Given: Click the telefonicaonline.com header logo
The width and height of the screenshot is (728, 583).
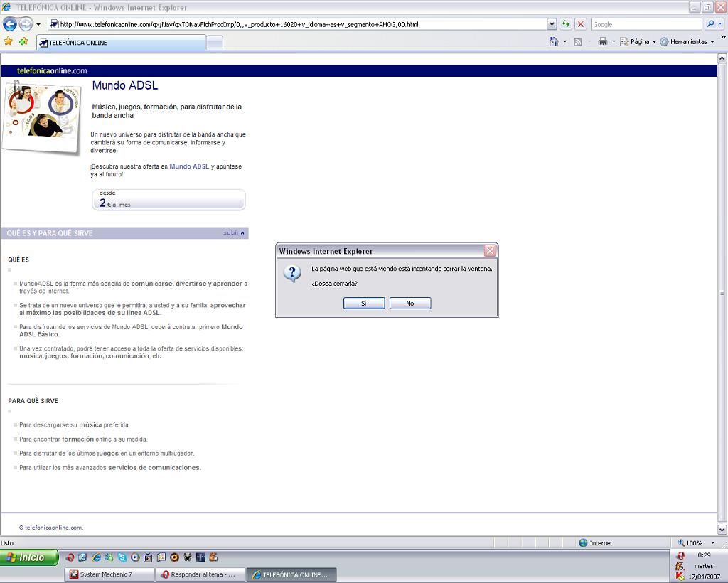Looking at the screenshot, I should tap(52, 70).
